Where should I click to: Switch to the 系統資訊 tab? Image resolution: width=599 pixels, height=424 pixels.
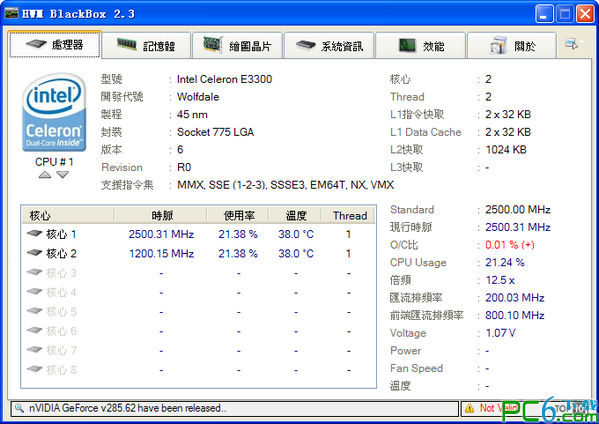329,45
